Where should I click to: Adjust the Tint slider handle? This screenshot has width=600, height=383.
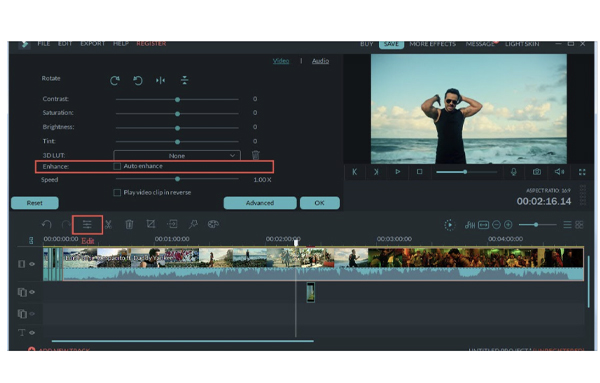tap(177, 142)
